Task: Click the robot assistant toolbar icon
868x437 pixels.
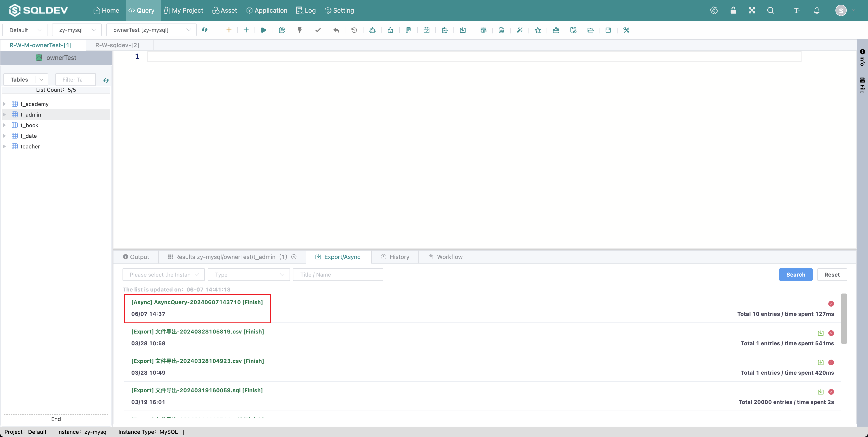Action: coord(372,30)
